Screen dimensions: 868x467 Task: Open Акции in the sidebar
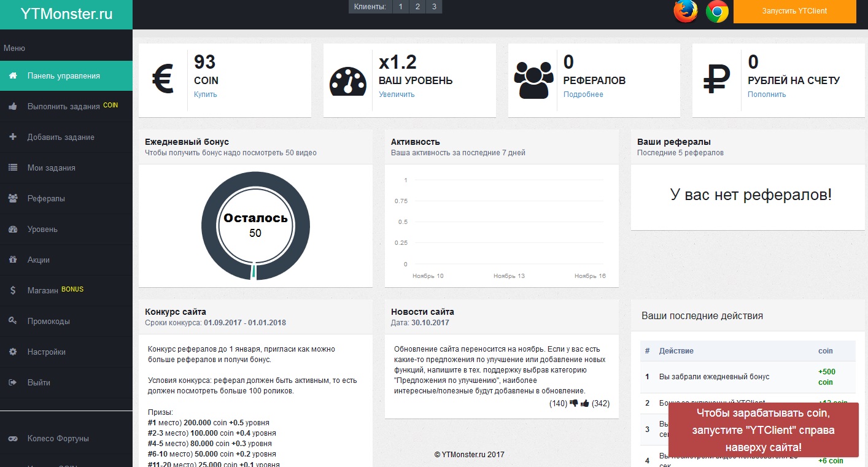pyautogui.click(x=66, y=260)
